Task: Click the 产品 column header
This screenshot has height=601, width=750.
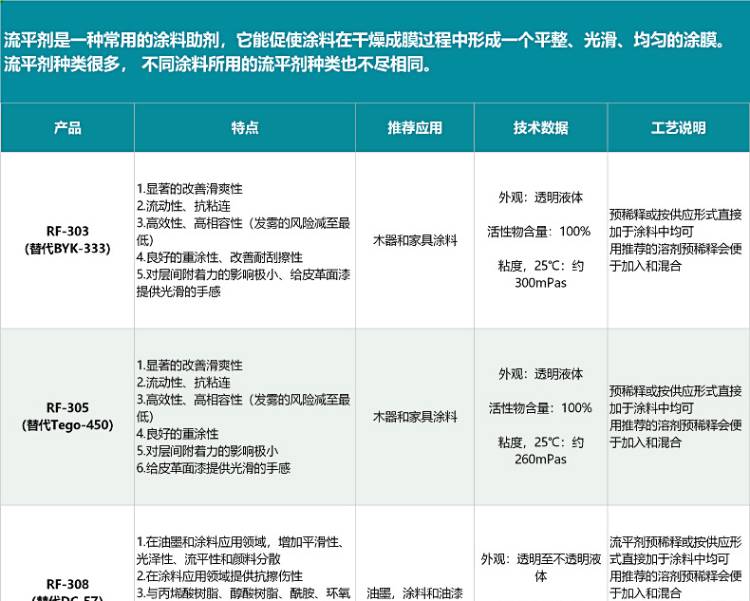Action: click(x=67, y=128)
